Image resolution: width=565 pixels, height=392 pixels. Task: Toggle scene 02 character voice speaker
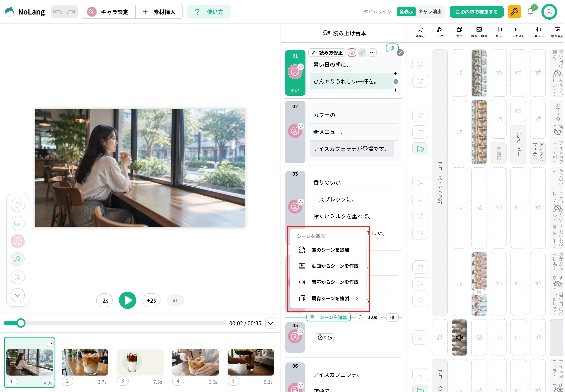pos(301,126)
